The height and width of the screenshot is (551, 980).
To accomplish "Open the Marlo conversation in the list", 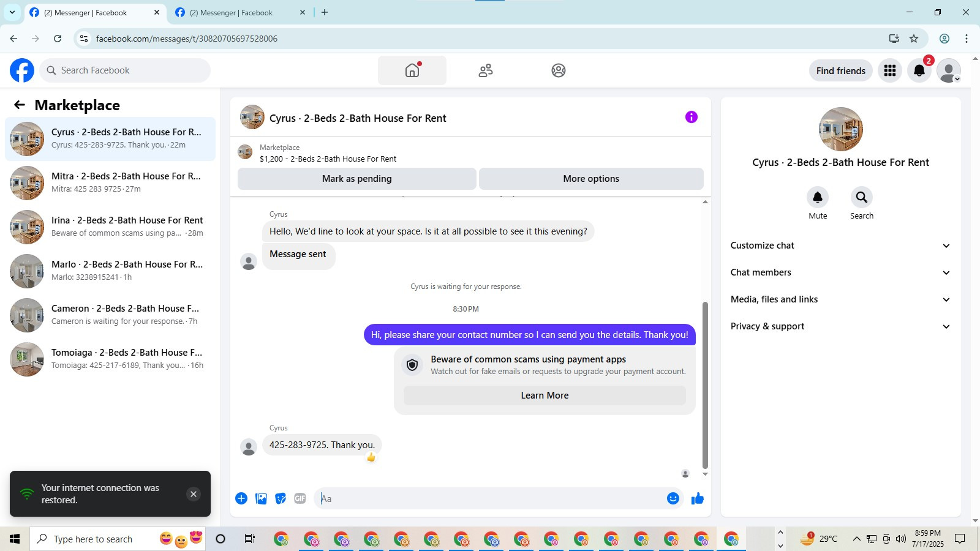I will (110, 271).
